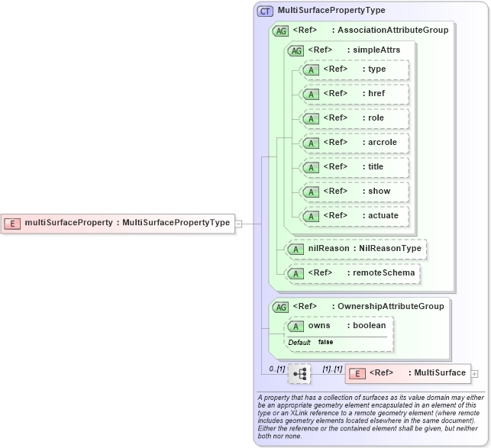Select the ': MultiSurface' element label
Image resolution: width=491 pixels, height=448 pixels.
[x=437, y=372]
